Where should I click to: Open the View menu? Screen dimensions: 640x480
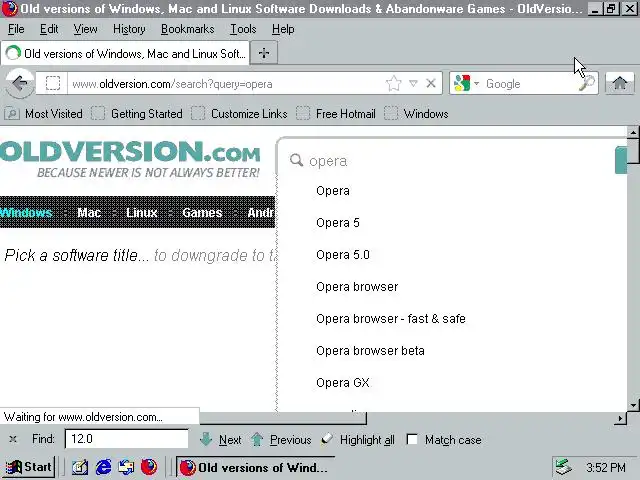tap(85, 29)
